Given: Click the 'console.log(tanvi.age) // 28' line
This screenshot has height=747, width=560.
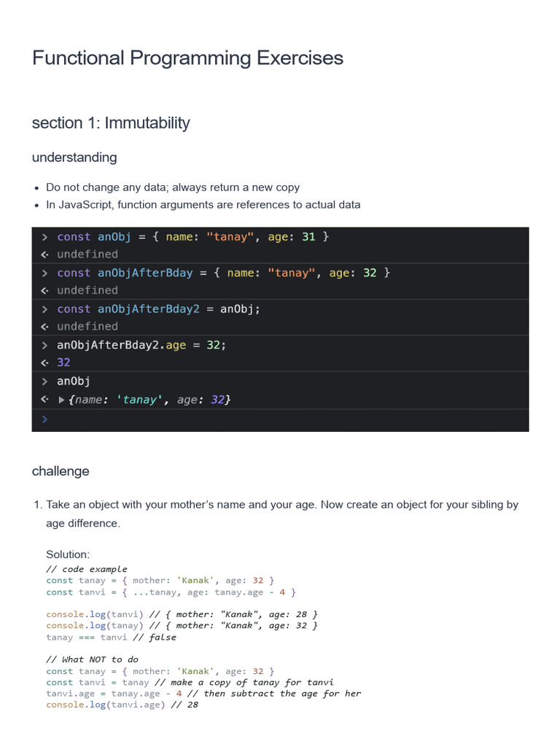Looking at the screenshot, I should pyautogui.click(x=122, y=705).
